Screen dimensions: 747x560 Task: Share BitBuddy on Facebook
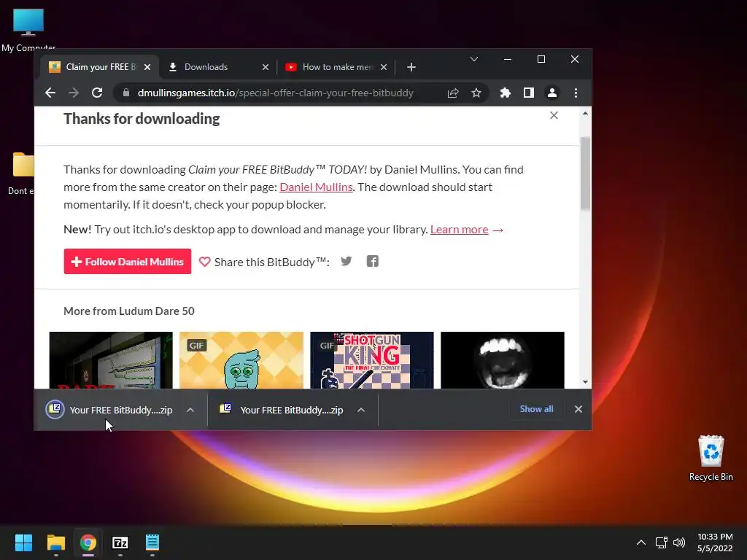pyautogui.click(x=373, y=262)
